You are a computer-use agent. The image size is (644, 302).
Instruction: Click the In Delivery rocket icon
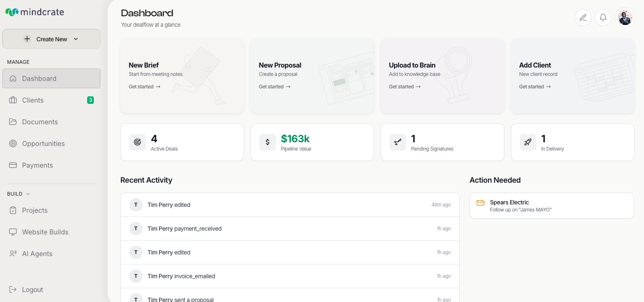pos(528,142)
